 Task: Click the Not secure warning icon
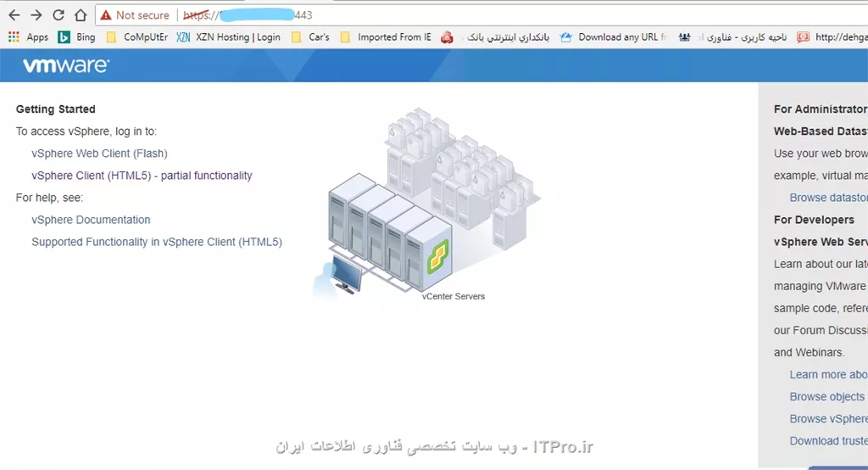[x=106, y=15]
